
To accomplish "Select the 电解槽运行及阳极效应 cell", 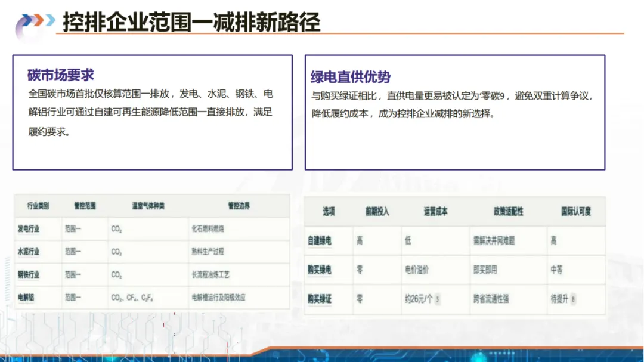I will click(218, 298).
